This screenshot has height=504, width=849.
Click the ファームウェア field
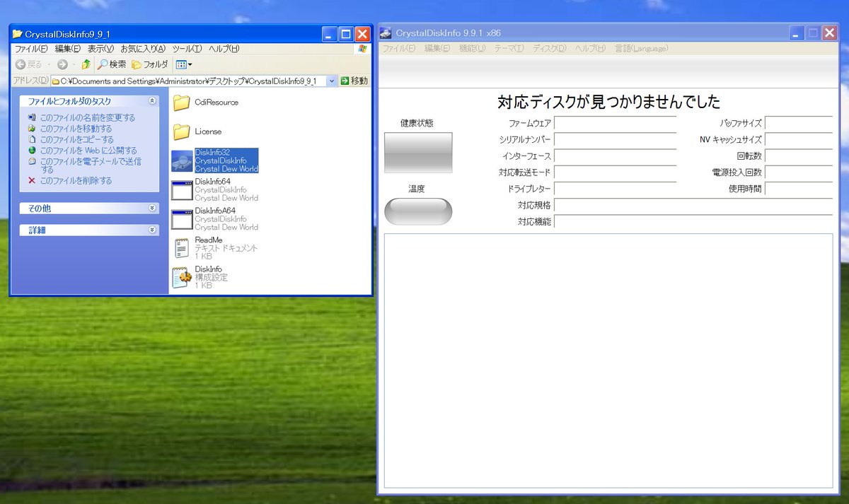(615, 123)
